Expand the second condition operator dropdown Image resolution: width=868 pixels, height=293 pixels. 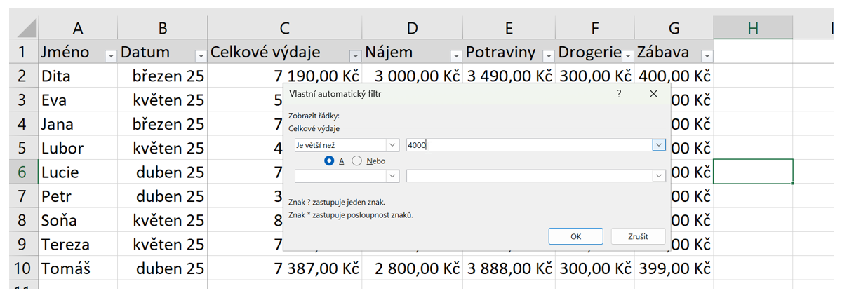click(x=393, y=176)
